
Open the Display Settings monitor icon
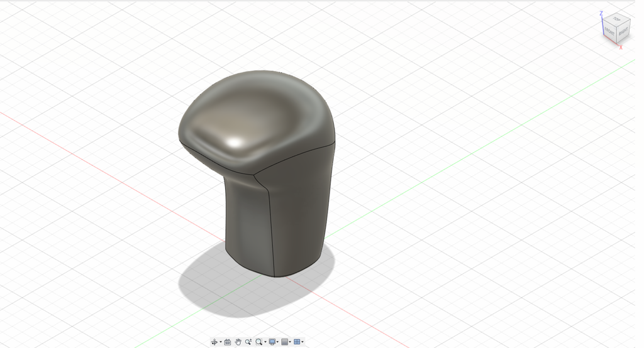tap(272, 342)
